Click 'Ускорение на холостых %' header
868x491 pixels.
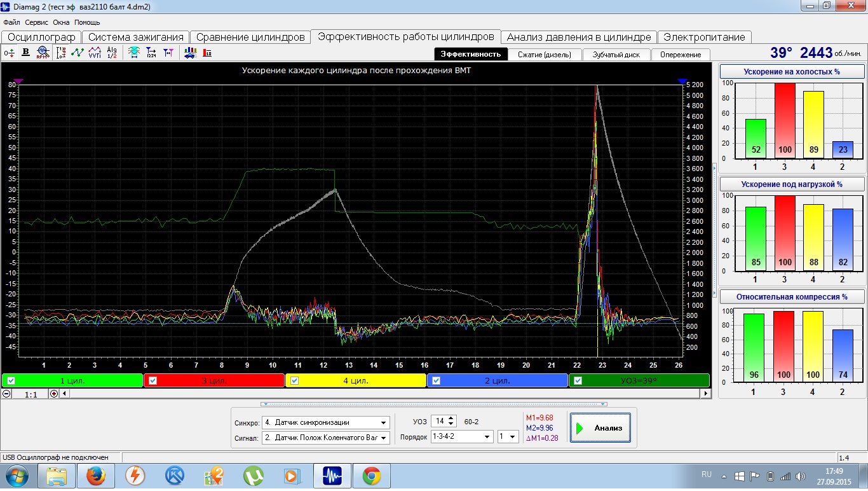coord(792,72)
